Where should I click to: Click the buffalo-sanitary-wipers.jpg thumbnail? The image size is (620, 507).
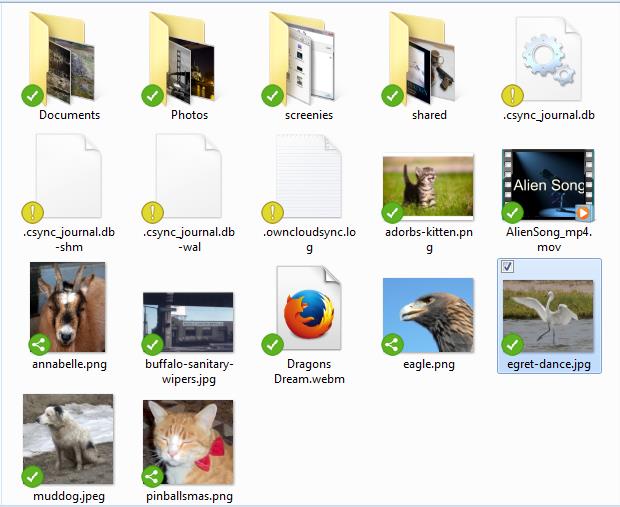pyautogui.click(x=188, y=322)
